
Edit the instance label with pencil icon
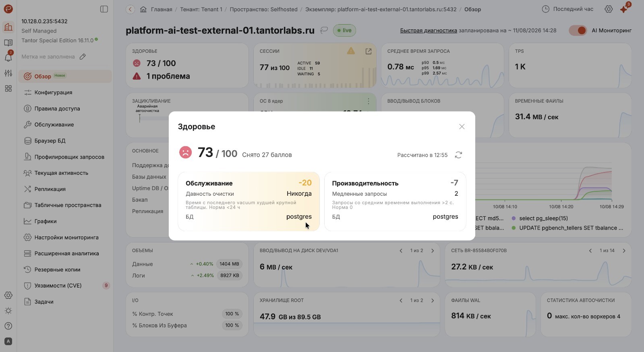click(83, 57)
